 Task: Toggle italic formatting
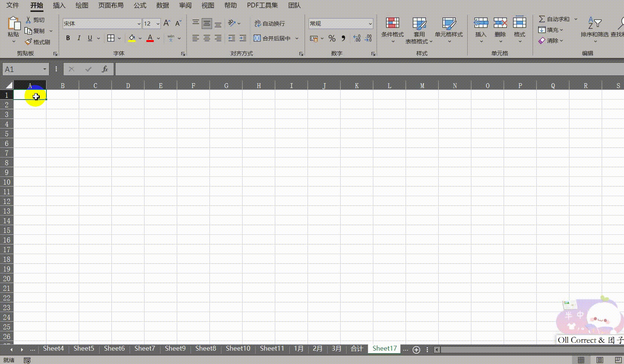click(79, 38)
